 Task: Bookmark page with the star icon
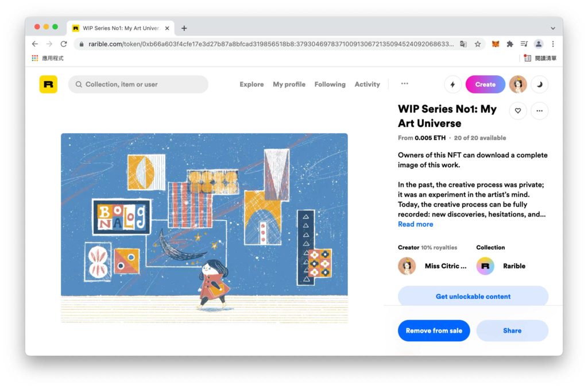[x=477, y=44]
